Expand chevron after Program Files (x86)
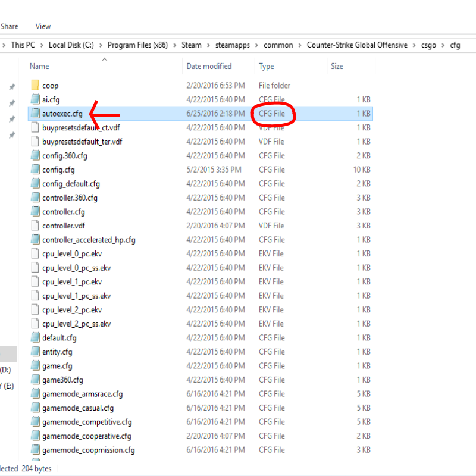476x476 pixels. pos(175,45)
